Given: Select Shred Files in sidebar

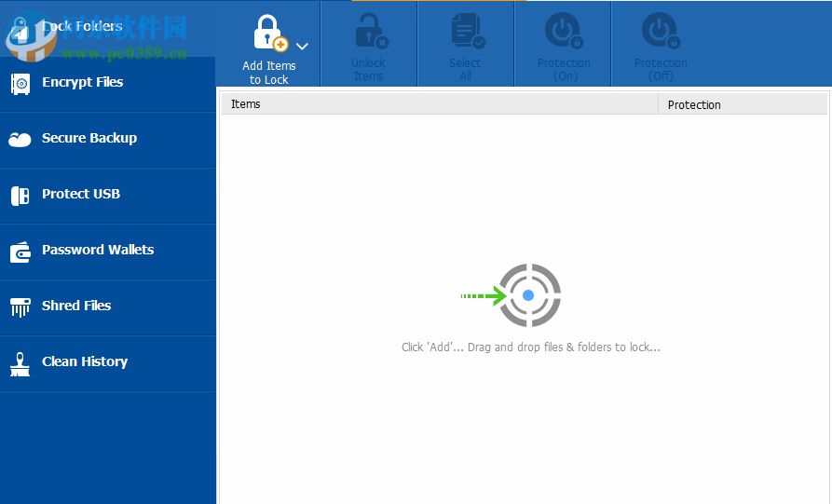Looking at the screenshot, I should point(108,307).
